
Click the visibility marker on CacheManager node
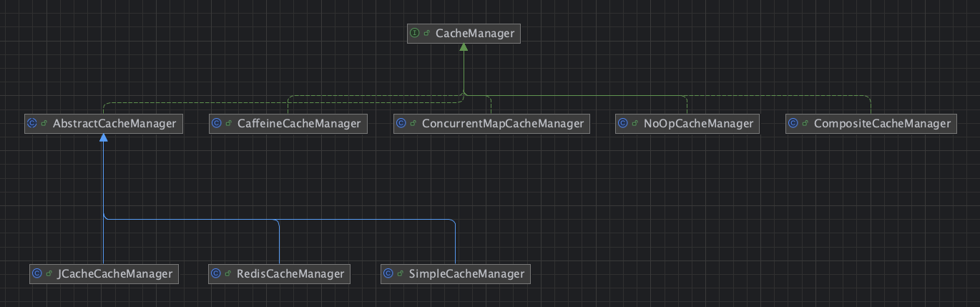(x=427, y=34)
